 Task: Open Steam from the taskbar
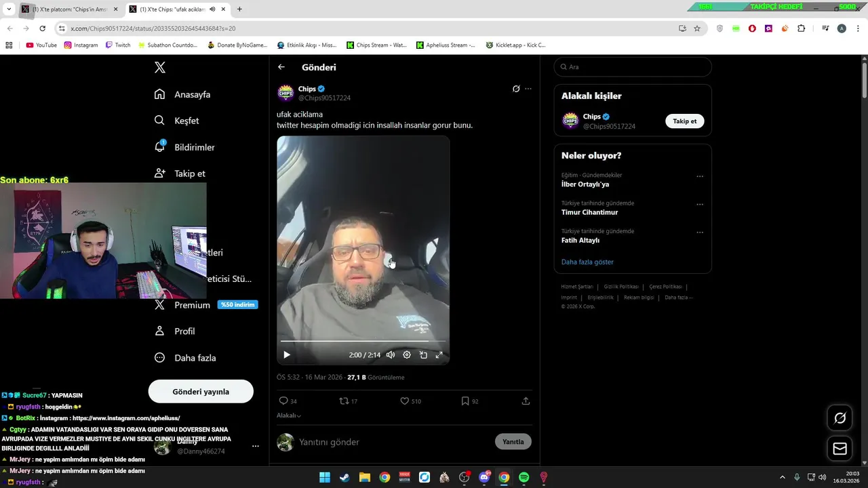(344, 477)
